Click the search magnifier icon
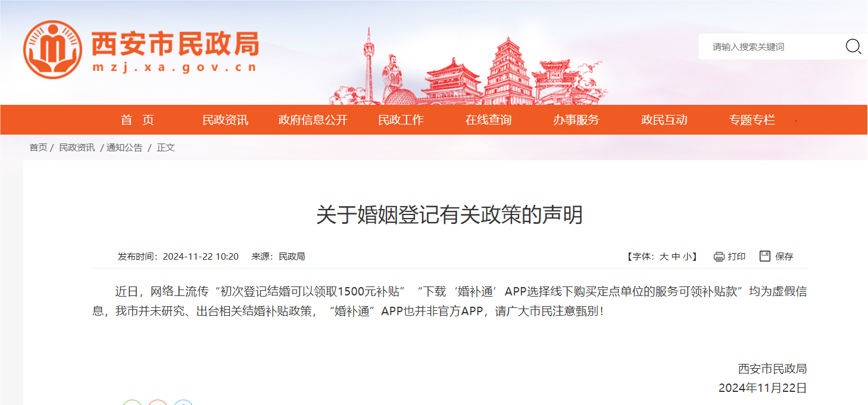Image resolution: width=868 pixels, height=405 pixels. click(x=853, y=46)
